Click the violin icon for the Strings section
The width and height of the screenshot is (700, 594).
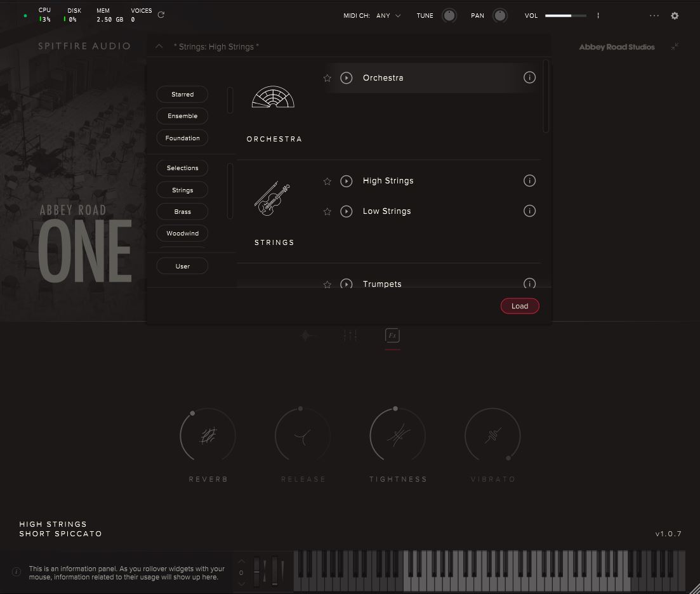(x=273, y=197)
